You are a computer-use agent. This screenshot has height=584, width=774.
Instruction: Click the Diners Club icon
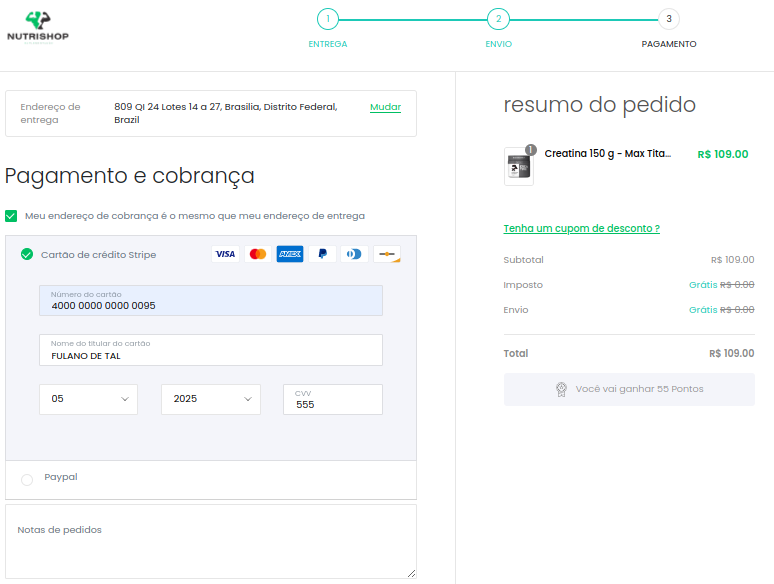[354, 254]
